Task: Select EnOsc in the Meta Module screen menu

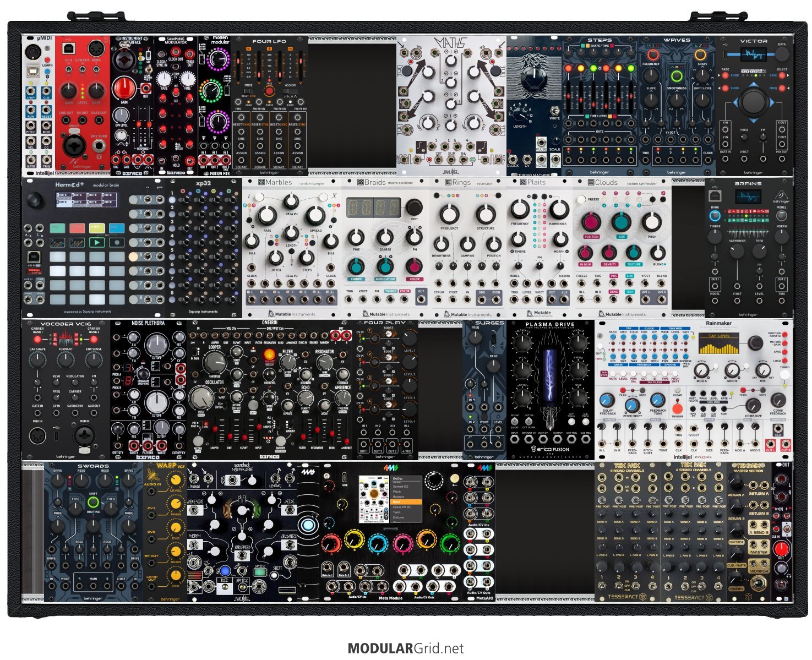Action: pyautogui.click(x=397, y=479)
